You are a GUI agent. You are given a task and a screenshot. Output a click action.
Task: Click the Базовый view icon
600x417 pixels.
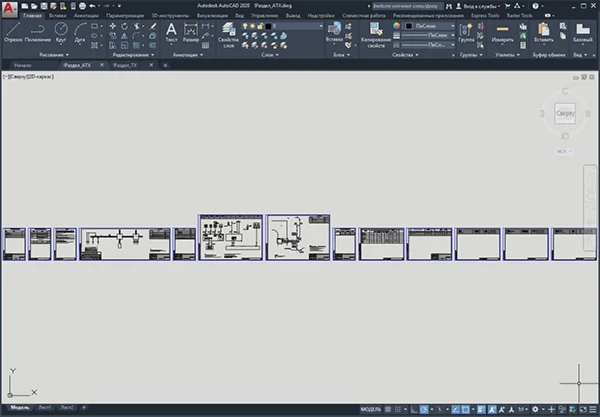582,32
